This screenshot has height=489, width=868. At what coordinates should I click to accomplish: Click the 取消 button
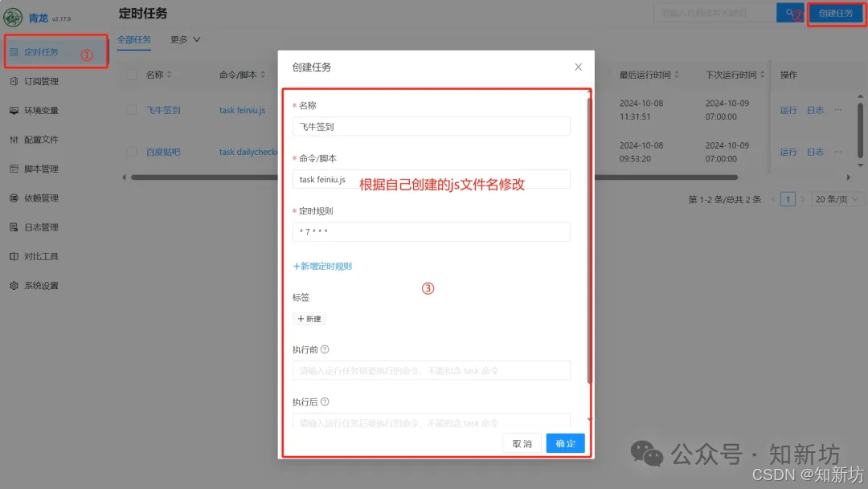pyautogui.click(x=522, y=444)
